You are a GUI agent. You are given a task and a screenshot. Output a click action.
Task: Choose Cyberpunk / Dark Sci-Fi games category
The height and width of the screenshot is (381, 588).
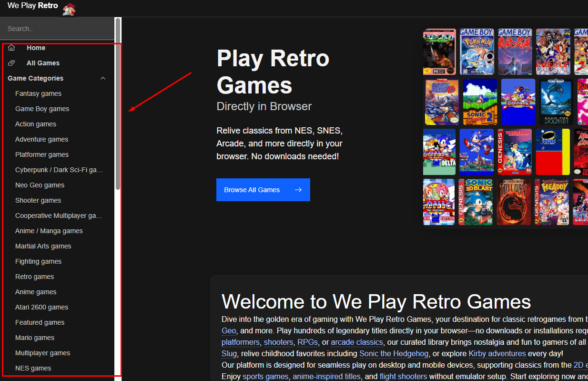pos(59,170)
